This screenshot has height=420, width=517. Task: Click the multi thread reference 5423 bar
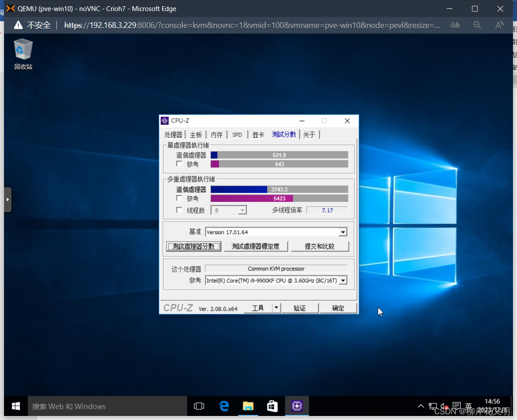(x=279, y=198)
